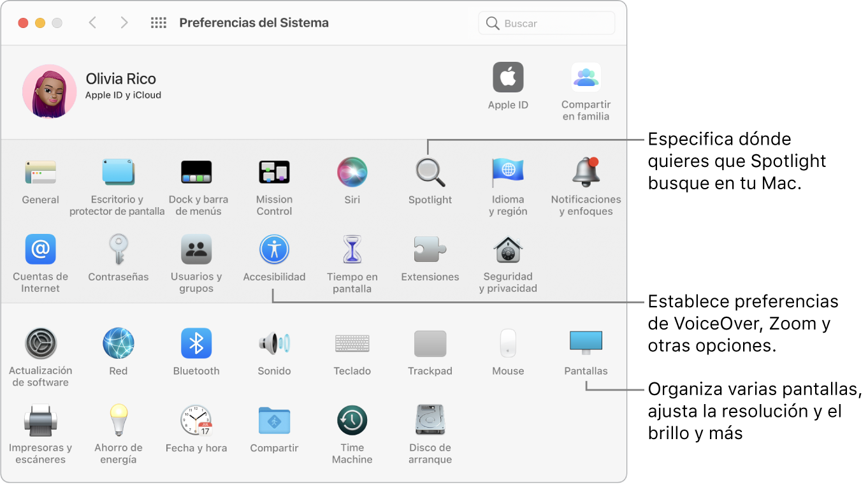
Task: Go back with the left arrow
Action: tap(92, 23)
